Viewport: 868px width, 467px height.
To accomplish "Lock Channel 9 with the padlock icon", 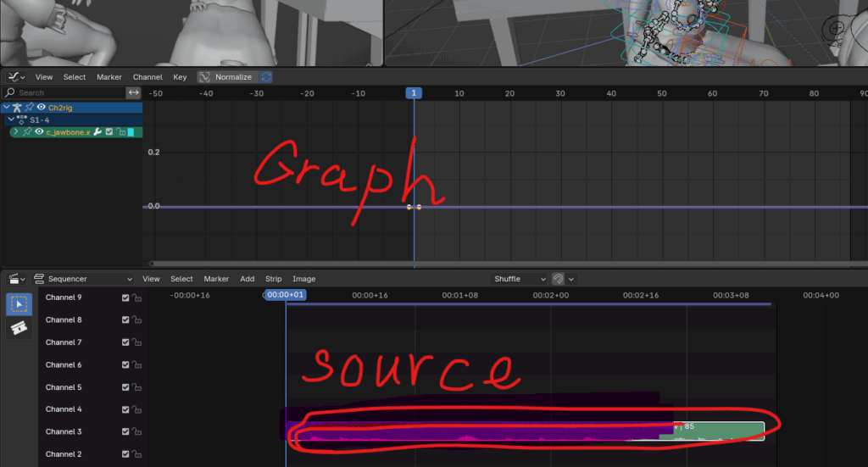I will [x=137, y=298].
